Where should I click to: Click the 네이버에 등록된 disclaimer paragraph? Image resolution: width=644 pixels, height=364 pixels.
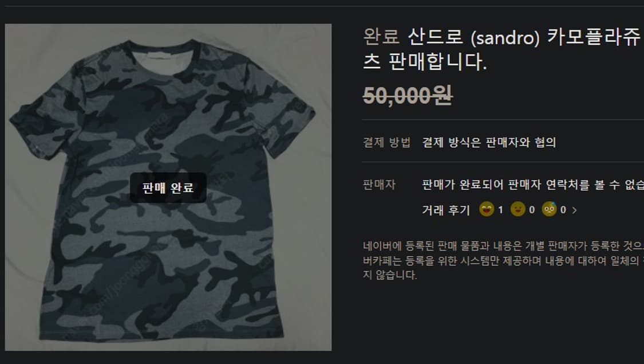pyautogui.click(x=504, y=260)
